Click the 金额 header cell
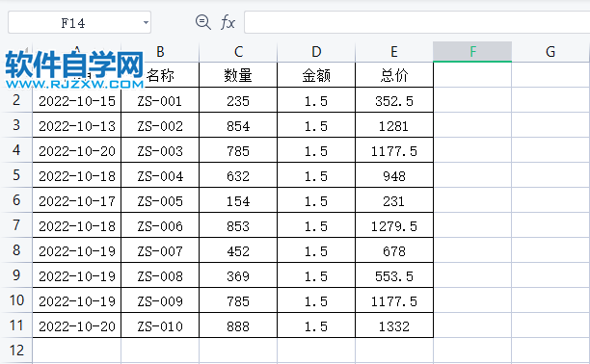The image size is (590, 364). [x=316, y=75]
